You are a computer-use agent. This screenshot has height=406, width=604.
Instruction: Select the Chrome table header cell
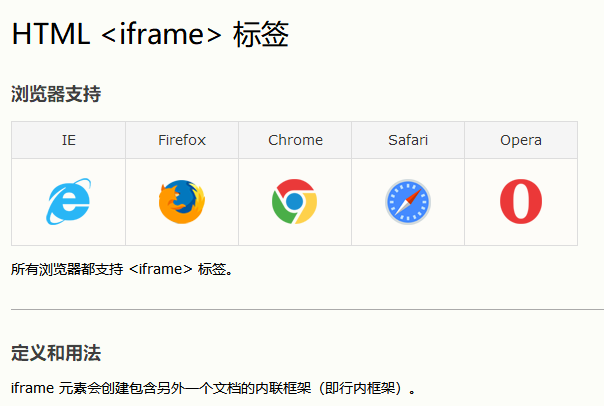295,140
